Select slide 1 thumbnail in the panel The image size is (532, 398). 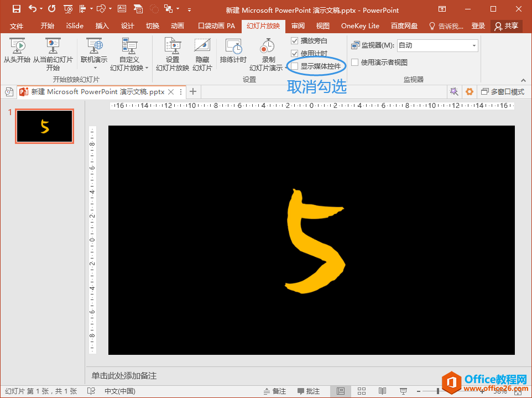pyautogui.click(x=44, y=126)
